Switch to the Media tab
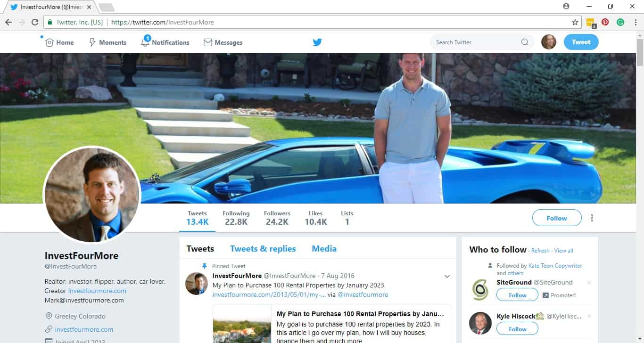The width and height of the screenshot is (644, 343). click(324, 249)
